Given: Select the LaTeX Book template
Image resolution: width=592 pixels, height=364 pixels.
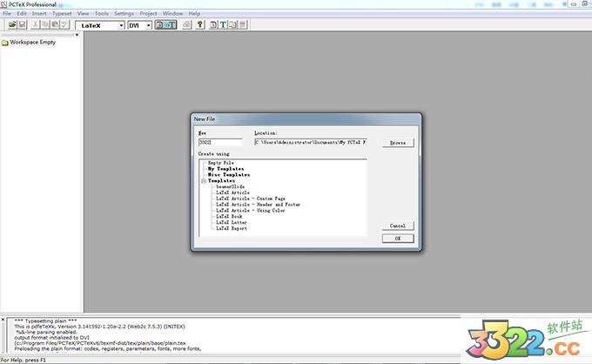Looking at the screenshot, I should coord(229,217).
